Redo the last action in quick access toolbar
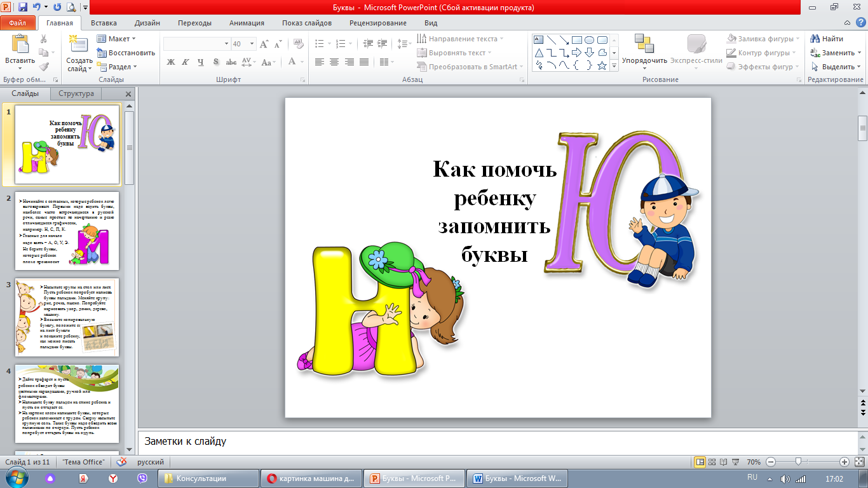This screenshot has width=868, height=488. pos(57,8)
